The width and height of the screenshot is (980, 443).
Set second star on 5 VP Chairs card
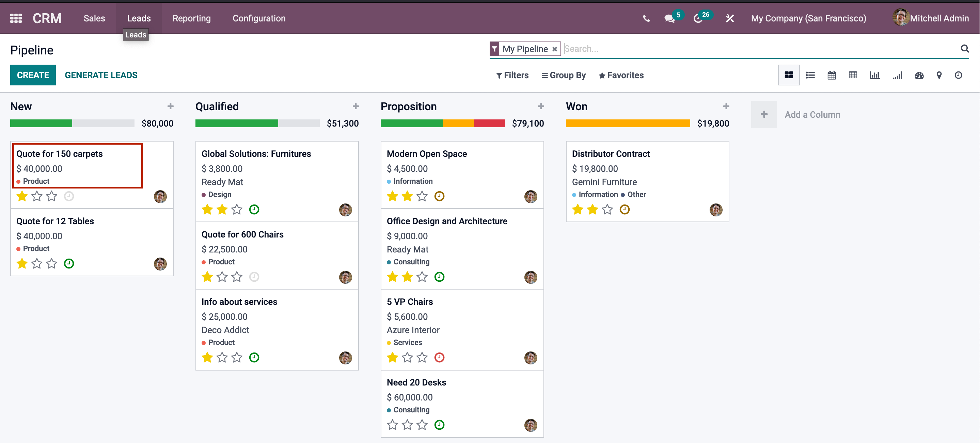pos(408,358)
